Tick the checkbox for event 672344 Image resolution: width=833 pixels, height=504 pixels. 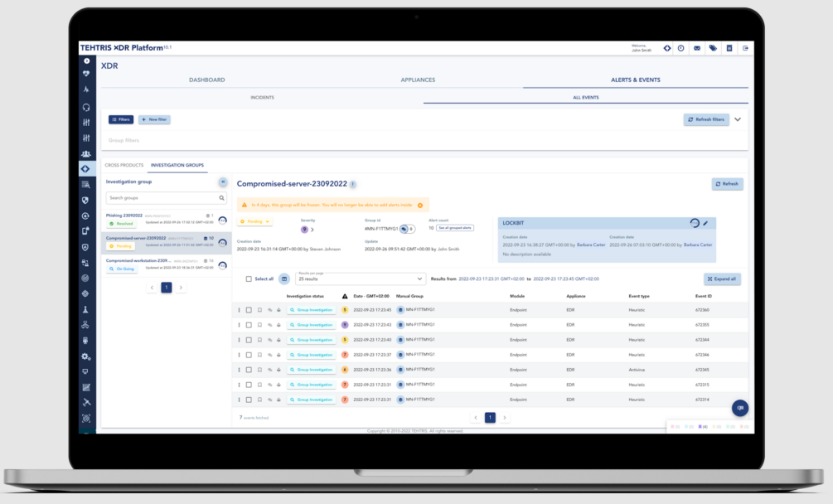(249, 340)
